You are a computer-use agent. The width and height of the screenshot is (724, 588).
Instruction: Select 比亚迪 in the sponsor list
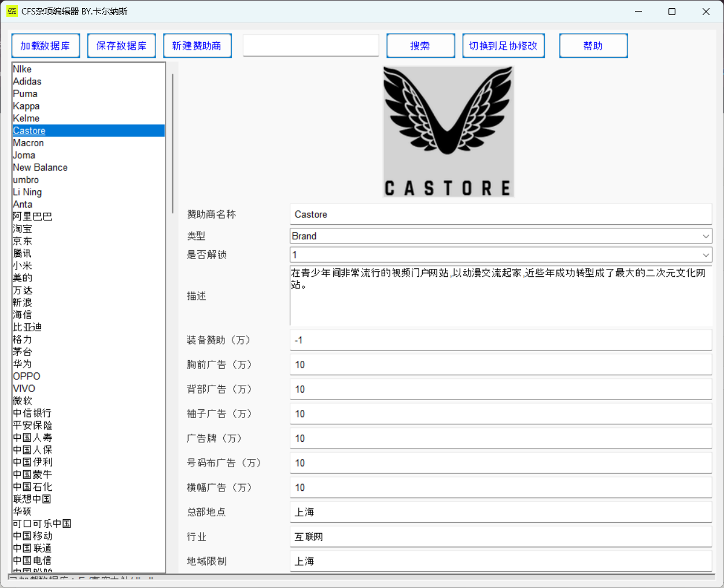(x=88, y=327)
